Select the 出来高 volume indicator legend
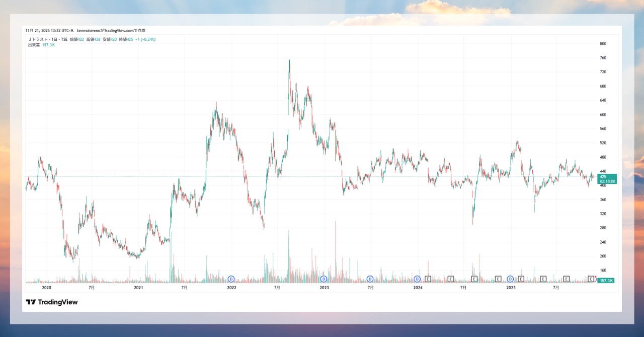This screenshot has width=644, height=337. [34, 45]
